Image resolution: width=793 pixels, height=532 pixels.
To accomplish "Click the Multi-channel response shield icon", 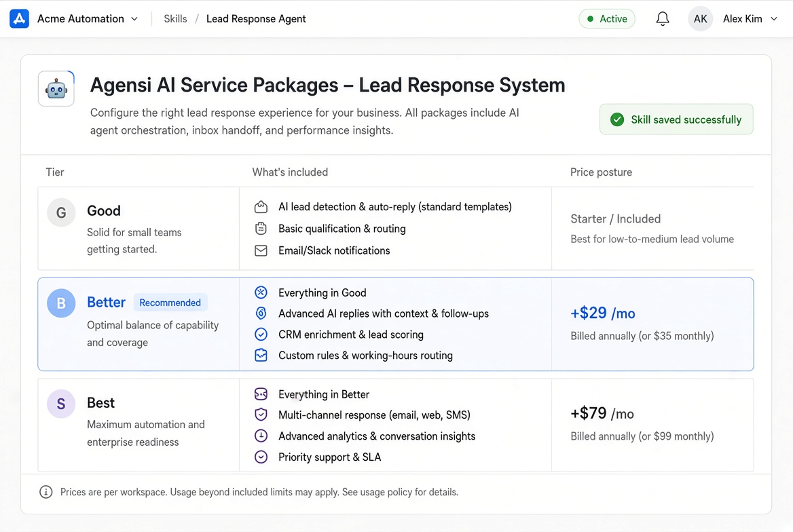I will (261, 415).
